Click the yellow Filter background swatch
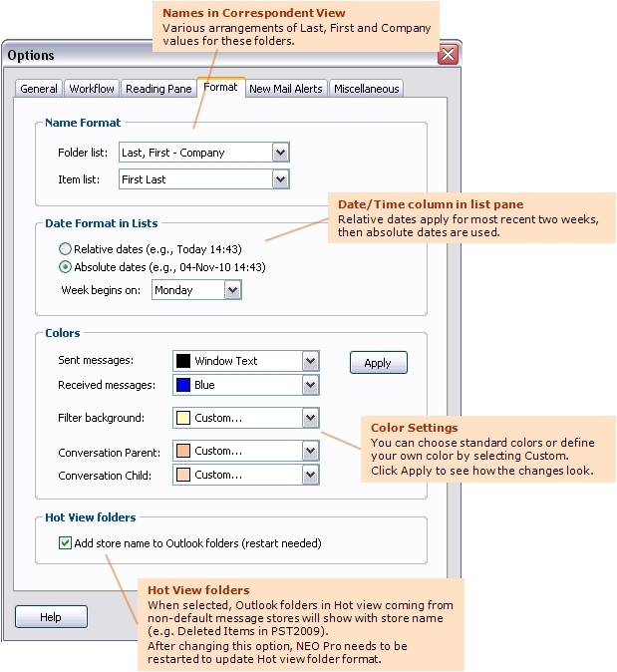This screenshot has width=617, height=672. (x=183, y=418)
